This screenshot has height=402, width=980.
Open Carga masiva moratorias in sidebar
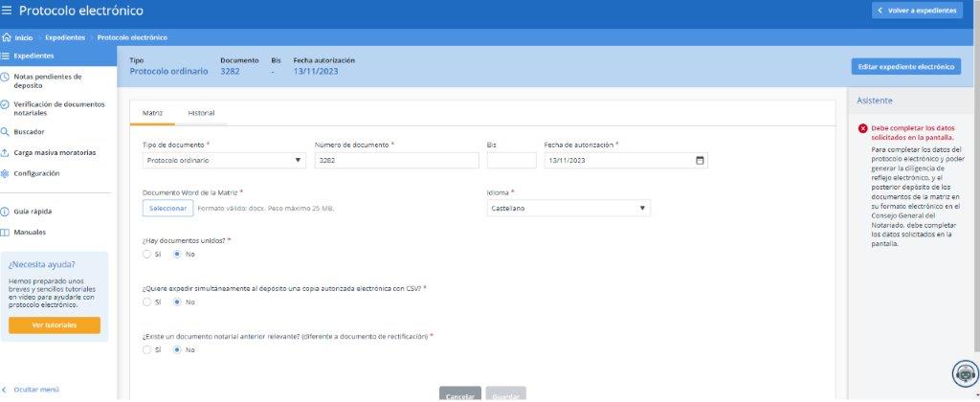(x=55, y=153)
